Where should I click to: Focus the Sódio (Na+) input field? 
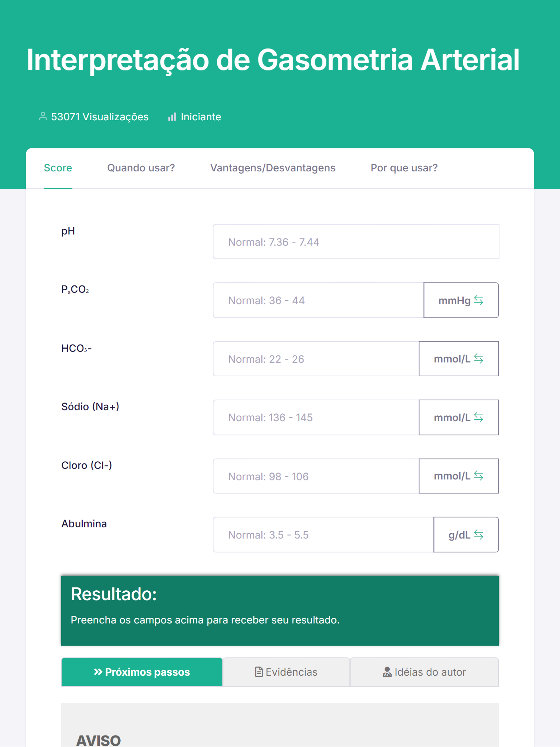tap(316, 418)
